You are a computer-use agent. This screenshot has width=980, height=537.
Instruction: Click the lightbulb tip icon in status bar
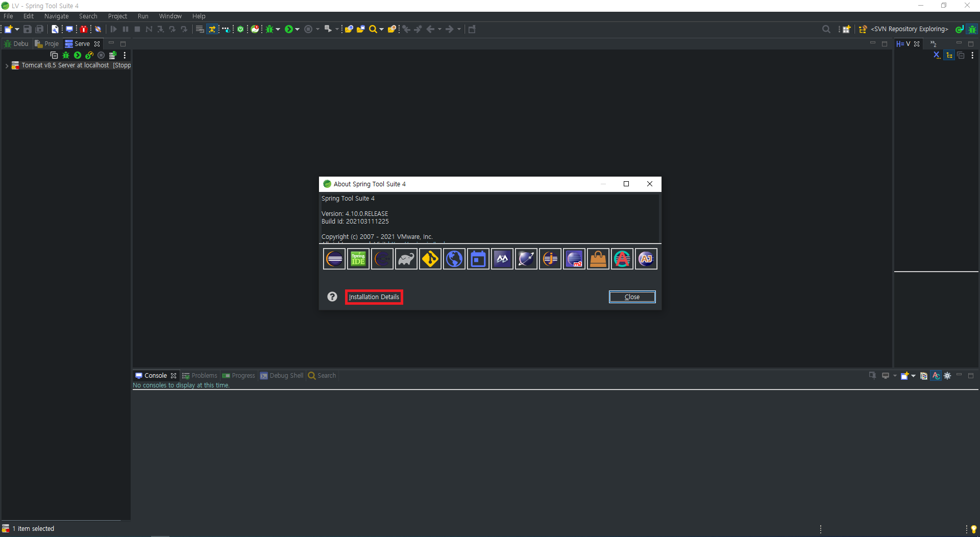pyautogui.click(x=973, y=529)
